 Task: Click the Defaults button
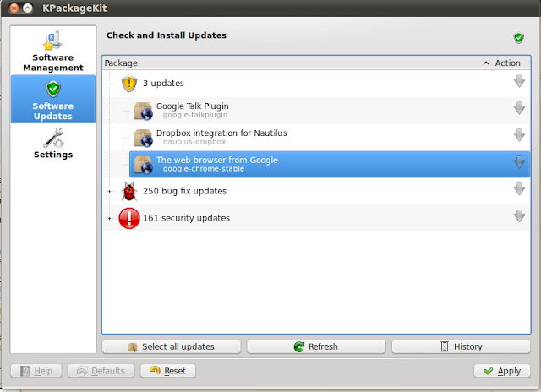(101, 371)
